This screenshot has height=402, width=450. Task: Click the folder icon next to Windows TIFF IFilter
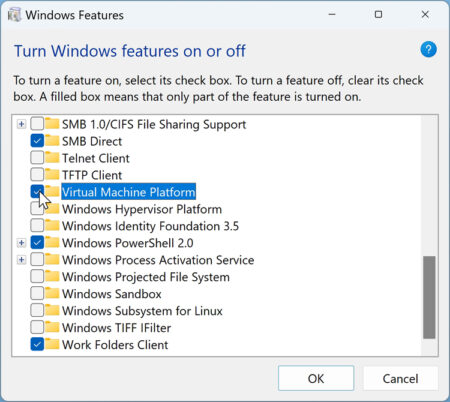[x=52, y=327]
